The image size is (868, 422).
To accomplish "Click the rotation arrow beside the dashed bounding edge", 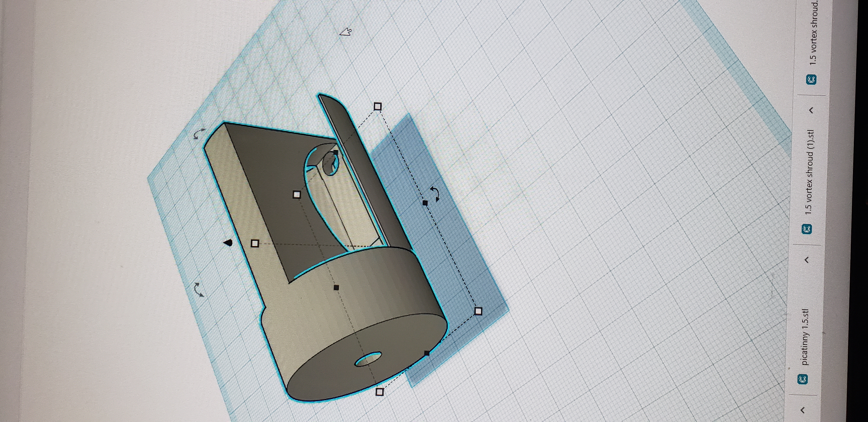I will 435,194.
